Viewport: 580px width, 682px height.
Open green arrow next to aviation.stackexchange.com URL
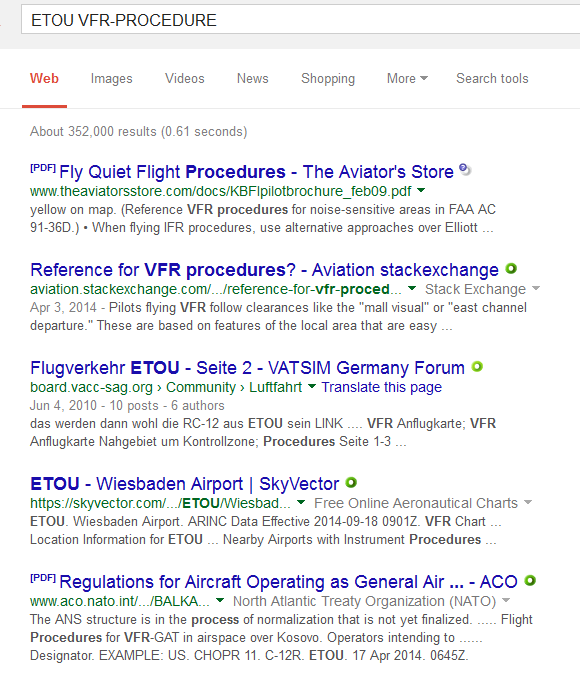tap(412, 288)
